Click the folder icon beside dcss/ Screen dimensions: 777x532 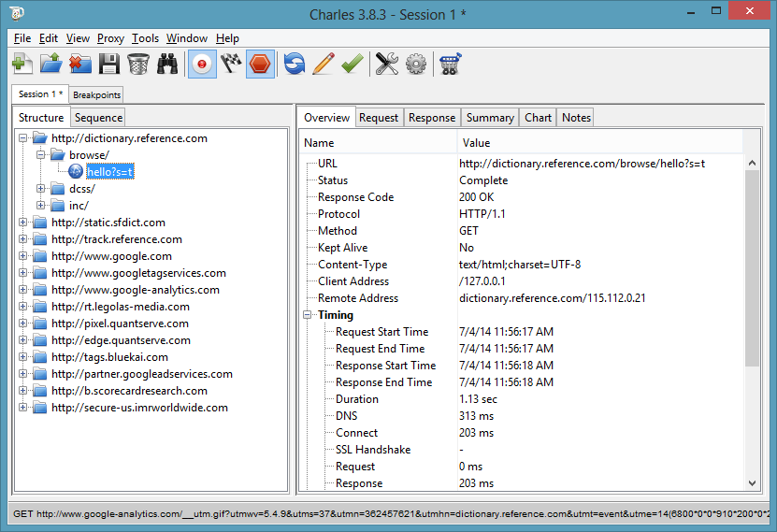click(58, 189)
